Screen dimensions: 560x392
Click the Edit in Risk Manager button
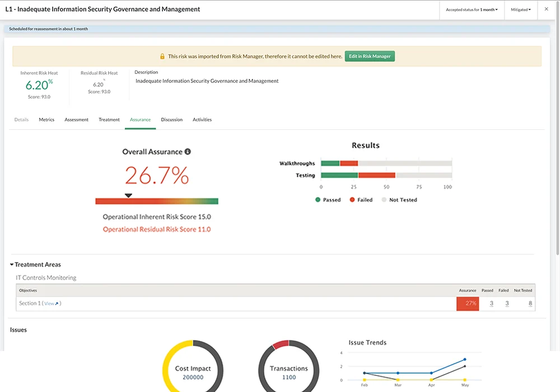(x=370, y=56)
